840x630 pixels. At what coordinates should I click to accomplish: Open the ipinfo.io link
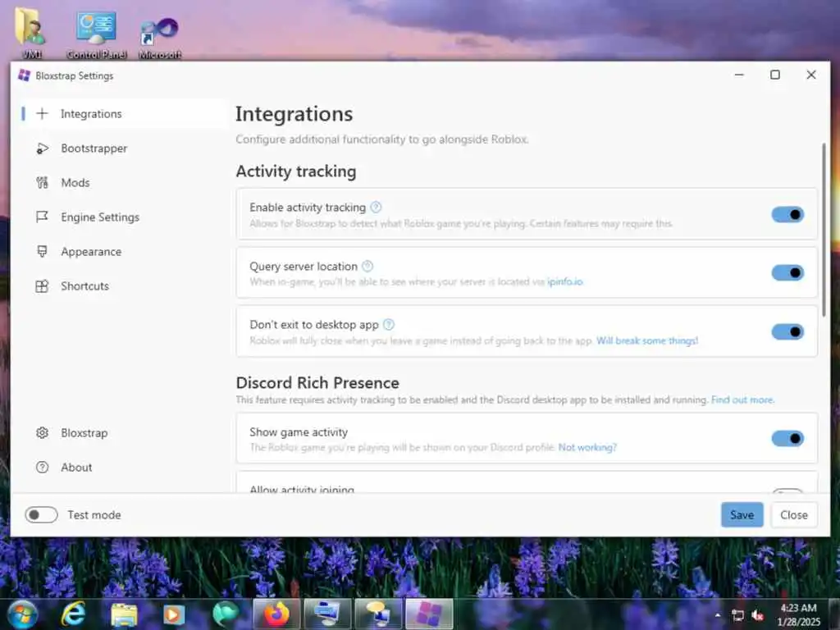pyautogui.click(x=564, y=282)
